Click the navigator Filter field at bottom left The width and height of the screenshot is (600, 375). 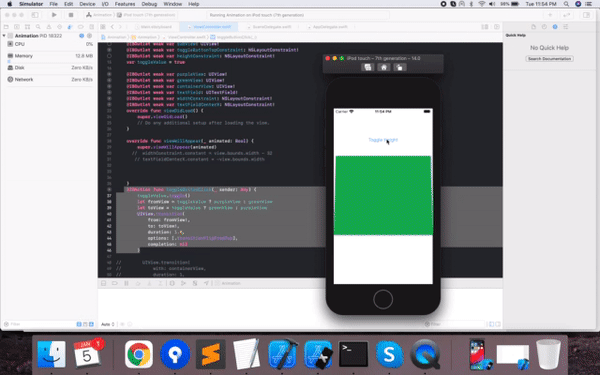(x=38, y=324)
